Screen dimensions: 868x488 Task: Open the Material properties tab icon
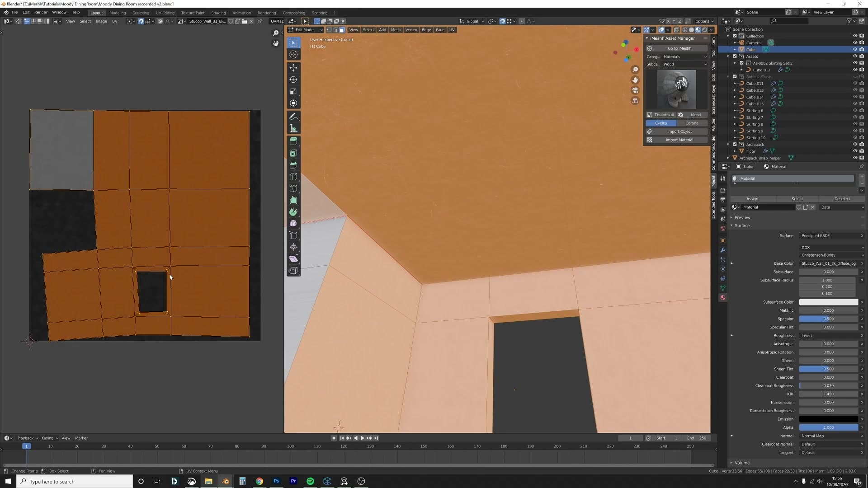(723, 297)
